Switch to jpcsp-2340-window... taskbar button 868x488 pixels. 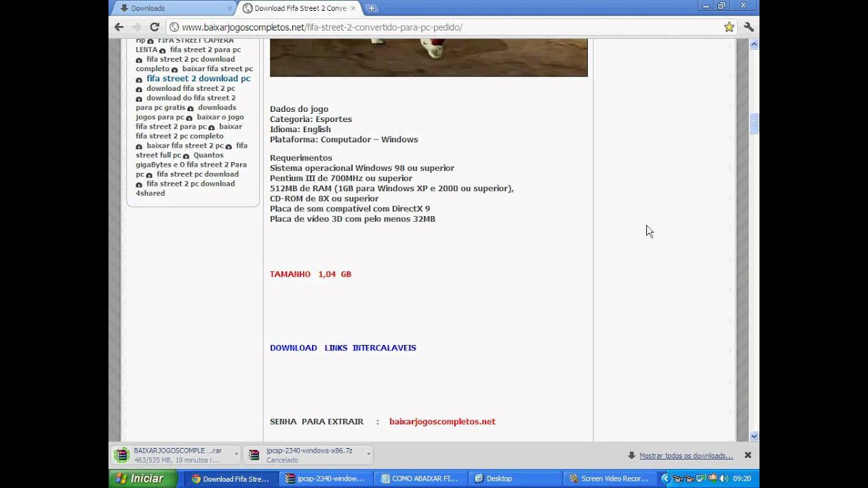(x=325, y=479)
